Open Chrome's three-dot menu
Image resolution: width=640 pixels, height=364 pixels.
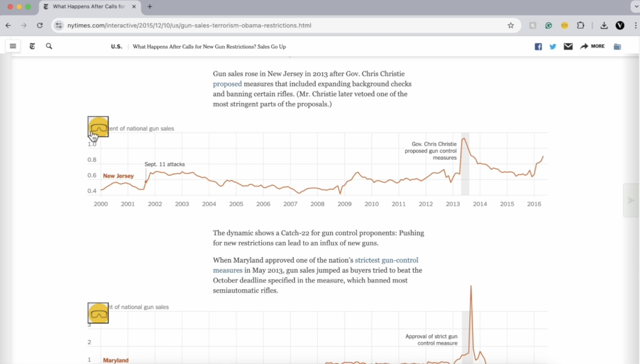pyautogui.click(x=635, y=26)
